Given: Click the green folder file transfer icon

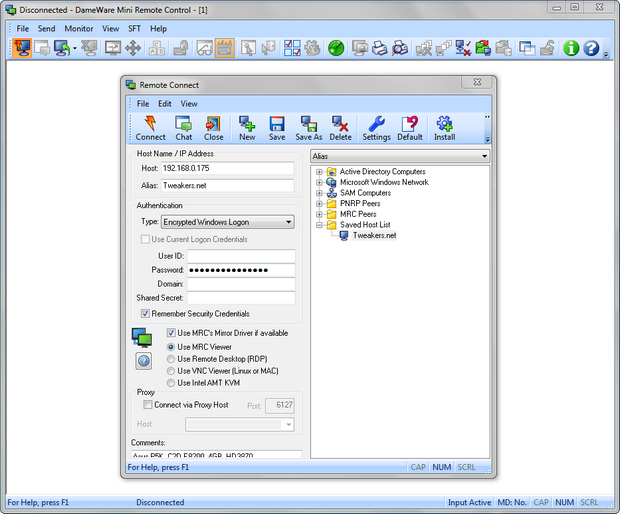Looking at the screenshot, I should click(x=483, y=48).
